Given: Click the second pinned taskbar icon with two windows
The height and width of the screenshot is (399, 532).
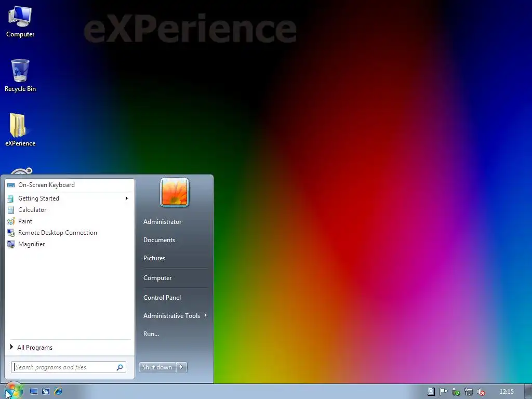Looking at the screenshot, I should click(46, 392).
